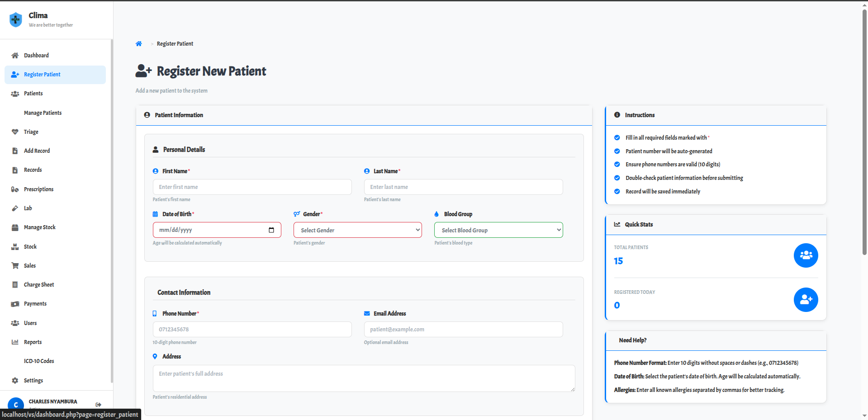Screen dimensions: 868x420
Task: Open the Lab section via its syringe icon
Action: pyautogui.click(x=15, y=208)
